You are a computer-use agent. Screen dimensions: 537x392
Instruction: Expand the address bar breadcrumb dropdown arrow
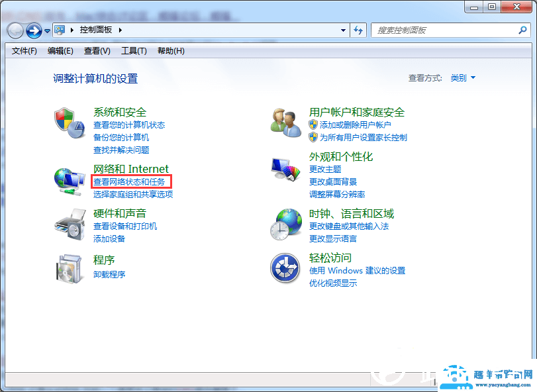point(343,30)
